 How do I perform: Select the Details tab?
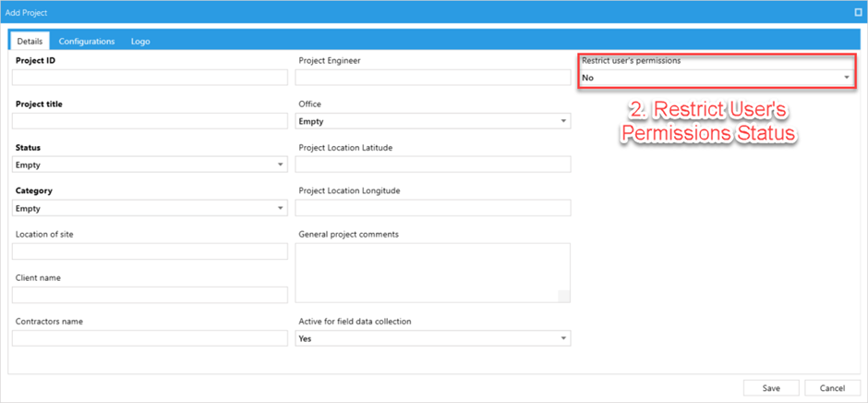point(30,41)
